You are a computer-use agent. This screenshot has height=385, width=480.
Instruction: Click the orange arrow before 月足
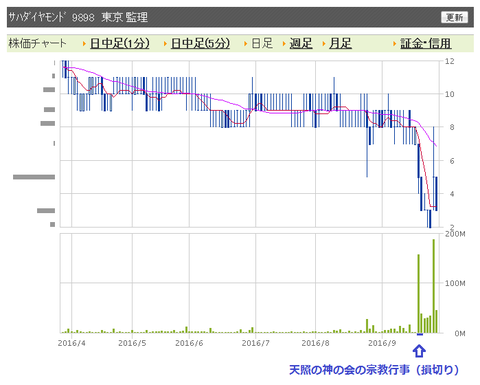324,44
